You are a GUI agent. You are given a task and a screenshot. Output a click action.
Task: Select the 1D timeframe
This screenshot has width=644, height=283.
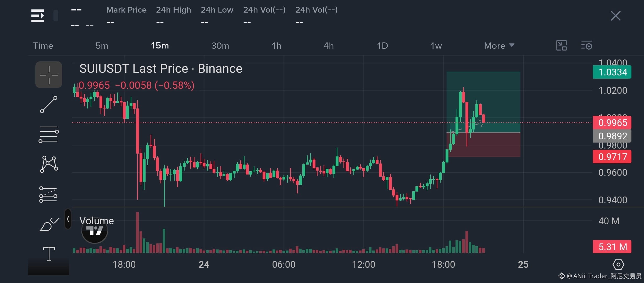382,46
